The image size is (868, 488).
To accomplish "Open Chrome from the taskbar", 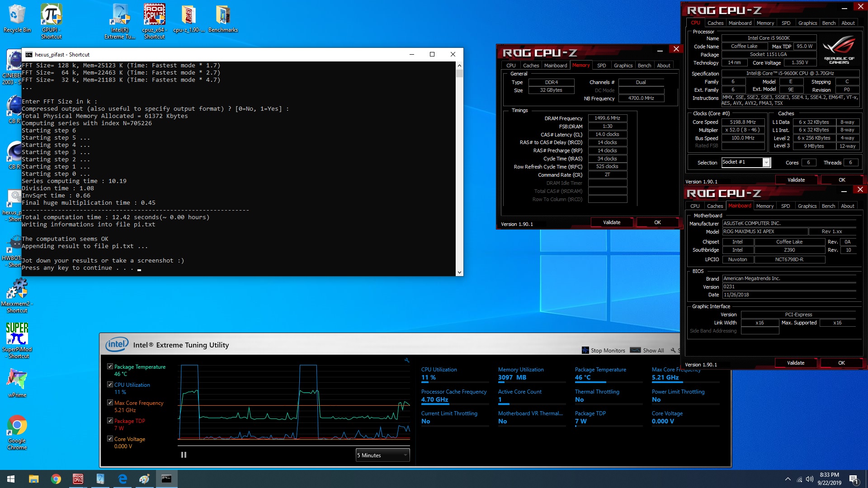I will click(x=56, y=479).
